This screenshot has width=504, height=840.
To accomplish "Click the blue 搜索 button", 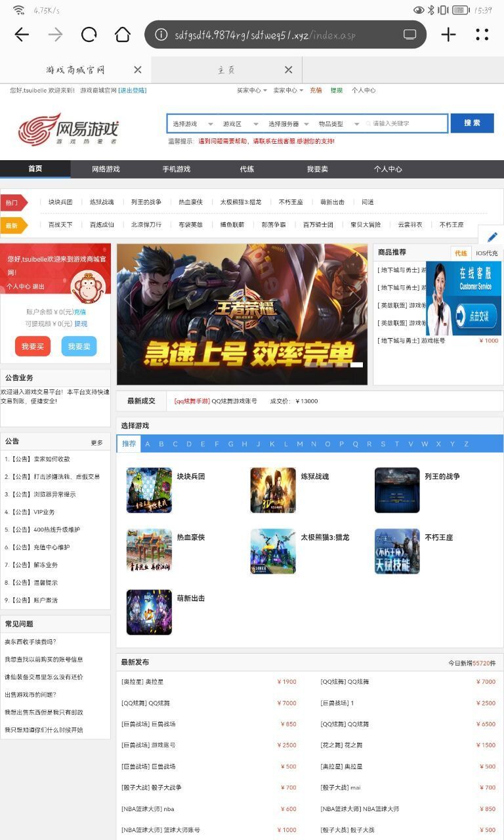I will 472,123.
